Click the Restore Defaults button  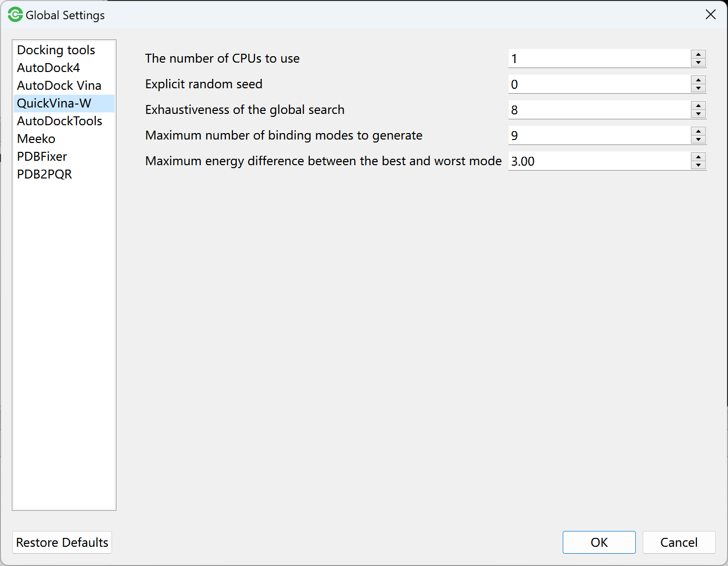(x=62, y=542)
